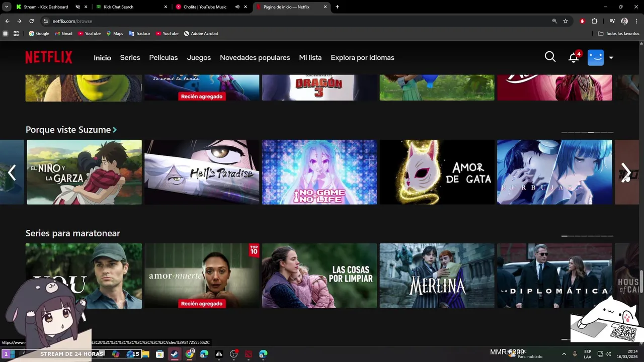
Task: Open Netflix search with the magnifier icon
Action: (x=550, y=57)
